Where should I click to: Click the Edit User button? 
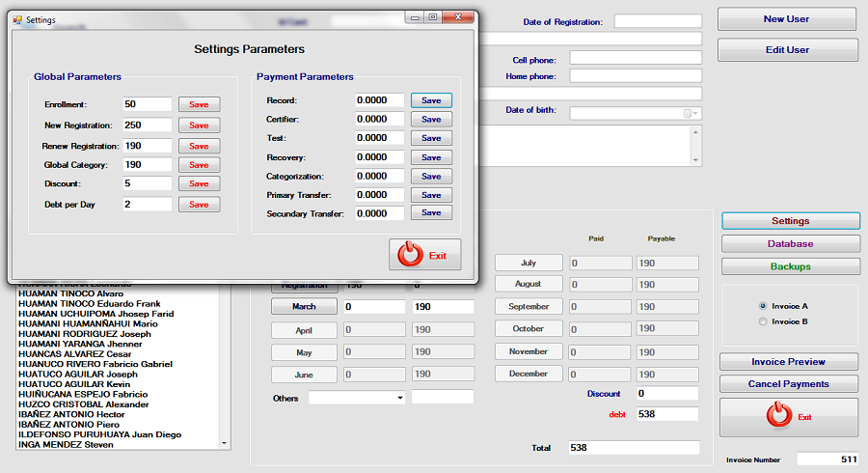pyautogui.click(x=787, y=50)
